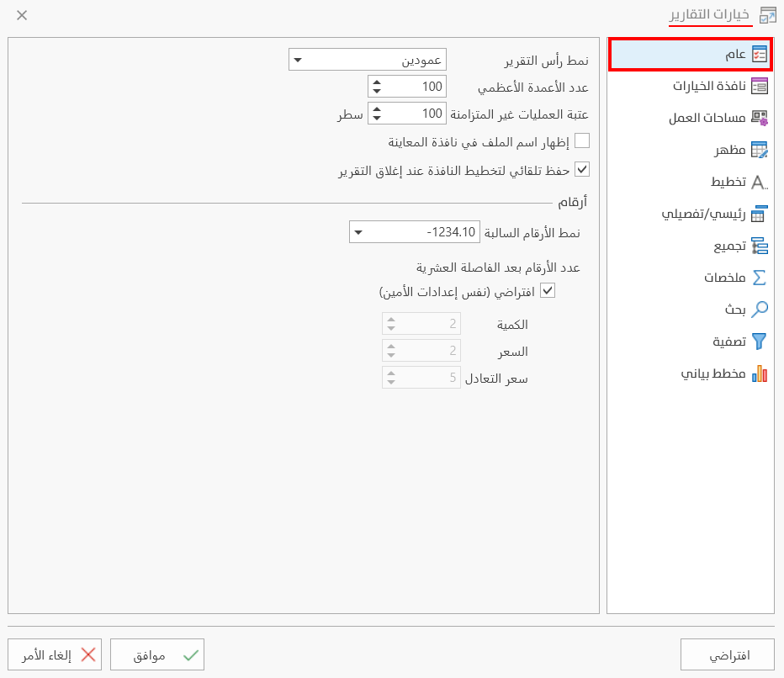Enable إظهار اسم الملف في نافذة المعاينة
Image resolution: width=784 pixels, height=678 pixels.
581,141
